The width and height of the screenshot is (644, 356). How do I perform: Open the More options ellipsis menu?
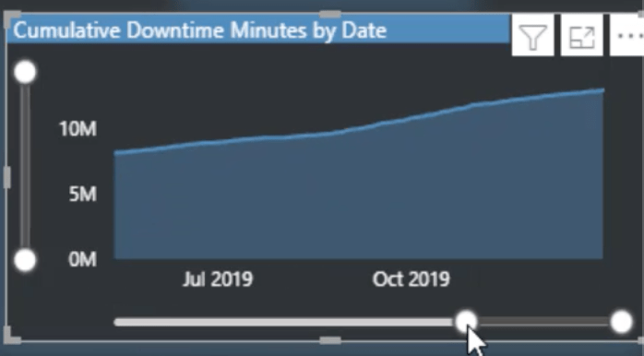click(x=628, y=36)
